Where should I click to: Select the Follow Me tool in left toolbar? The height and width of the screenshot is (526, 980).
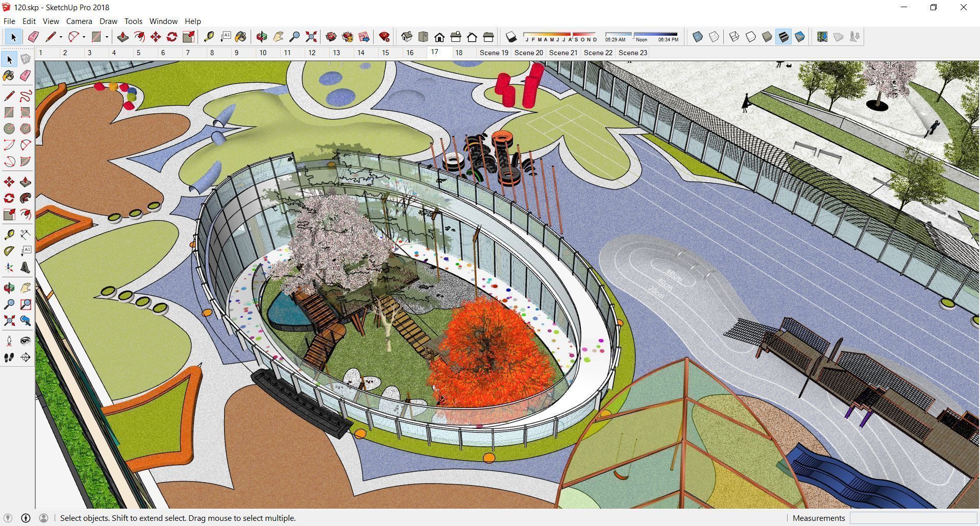[26, 198]
